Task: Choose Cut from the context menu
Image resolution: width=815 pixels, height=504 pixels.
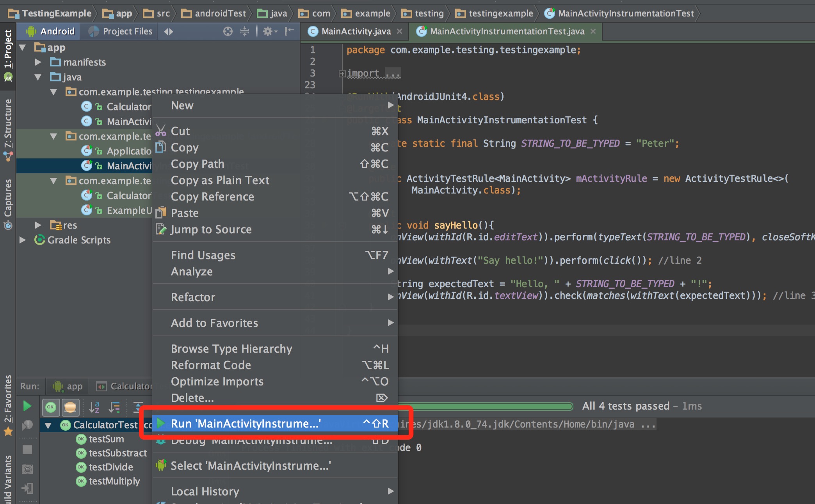Action: click(275, 131)
